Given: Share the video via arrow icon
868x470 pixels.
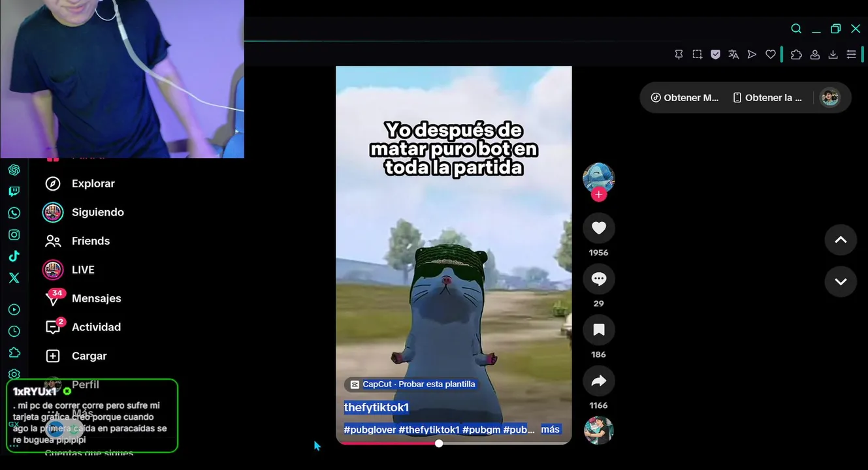Looking at the screenshot, I should 599,381.
